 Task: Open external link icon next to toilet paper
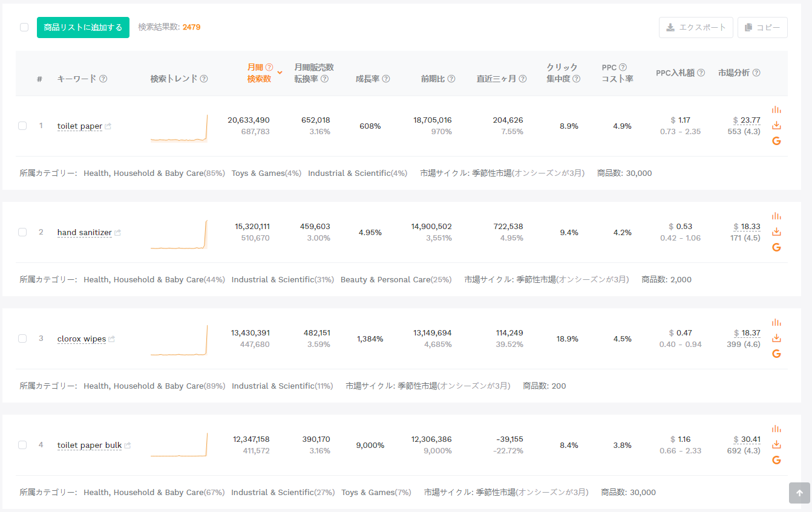(x=108, y=126)
